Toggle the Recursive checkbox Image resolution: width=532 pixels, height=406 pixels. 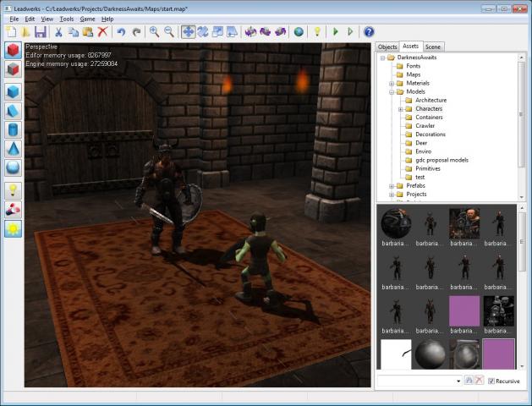pos(491,381)
